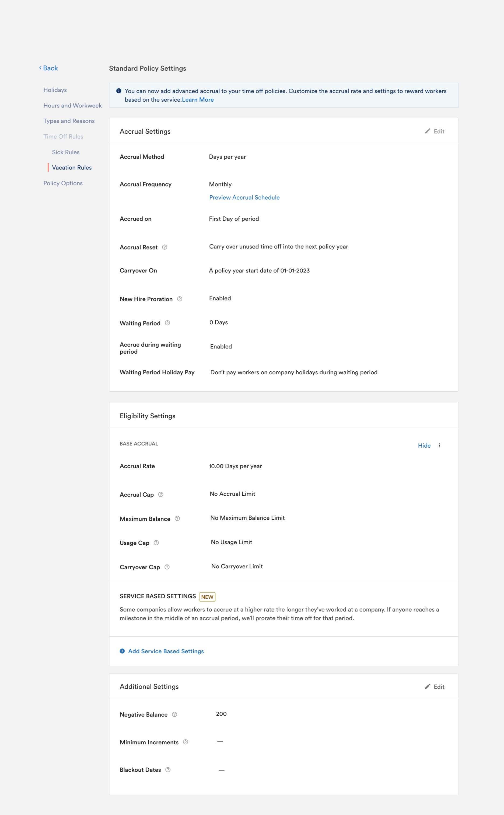This screenshot has height=815, width=504.
Task: Open the Learn More link in banner
Action: 198,100
